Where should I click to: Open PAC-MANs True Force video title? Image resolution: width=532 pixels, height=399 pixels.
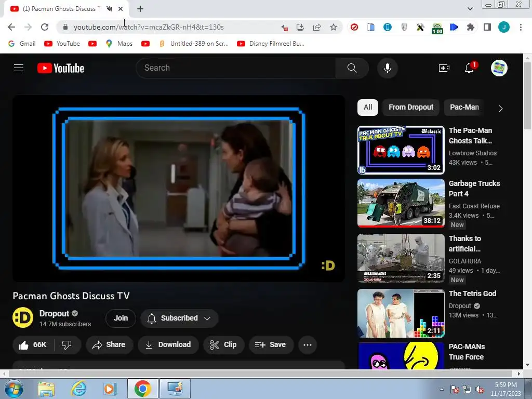pyautogui.click(x=467, y=352)
